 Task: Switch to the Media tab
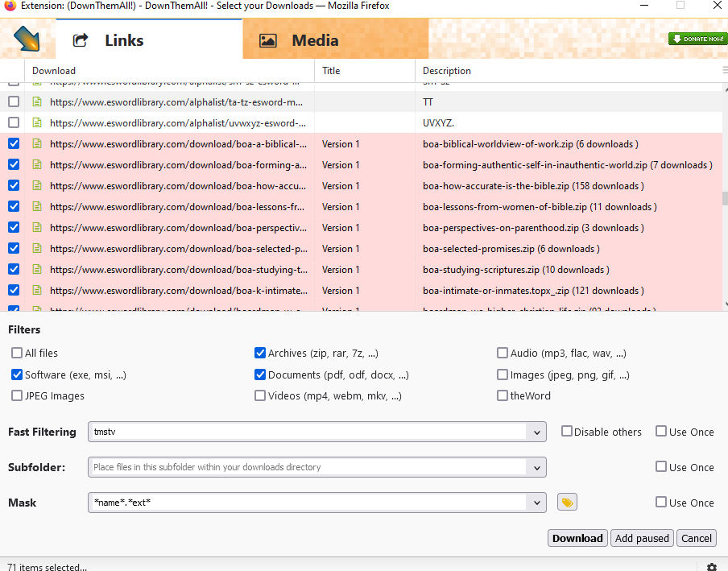(335, 39)
